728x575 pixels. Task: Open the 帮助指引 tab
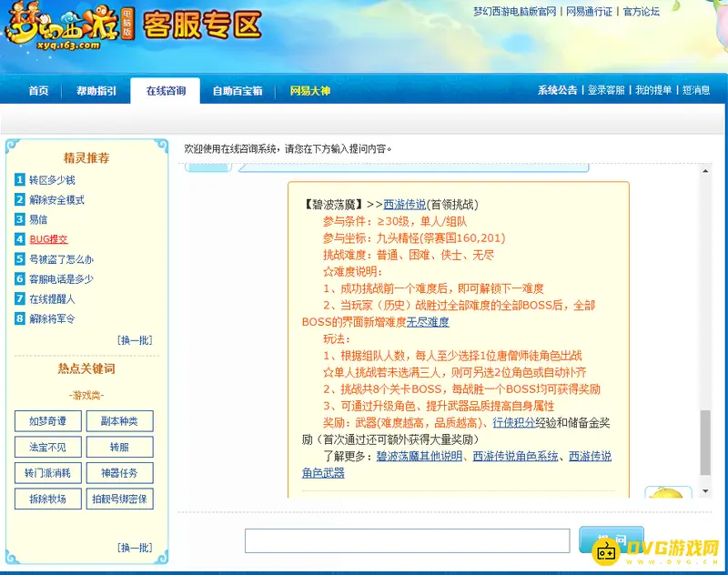(96, 90)
